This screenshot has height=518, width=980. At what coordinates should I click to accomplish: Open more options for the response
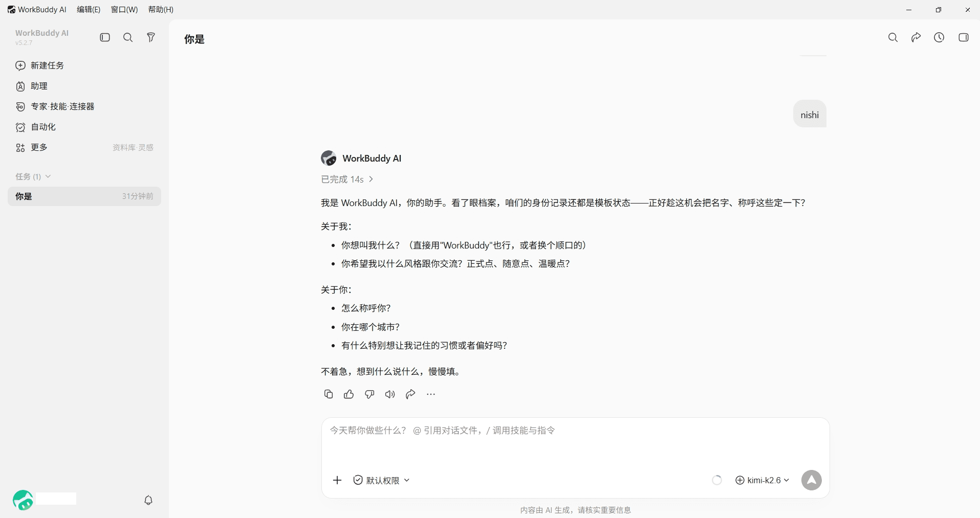pos(431,394)
